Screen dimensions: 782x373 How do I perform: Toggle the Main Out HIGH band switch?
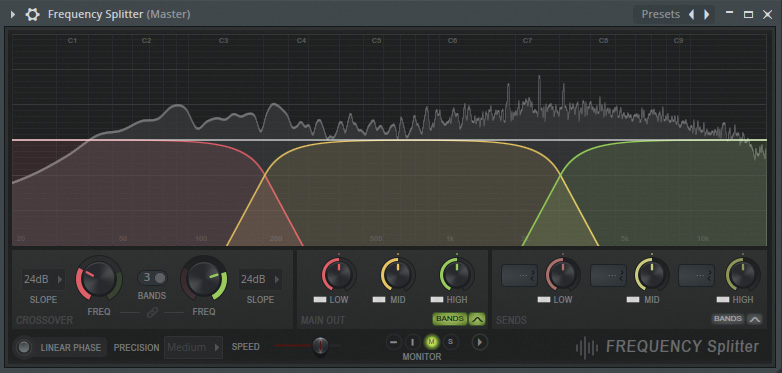coord(437,300)
